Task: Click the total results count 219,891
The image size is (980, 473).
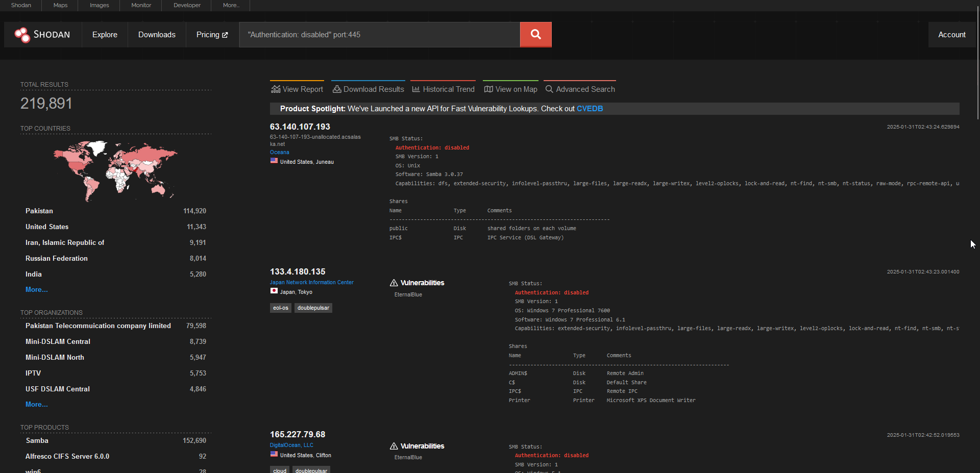Action: point(46,104)
